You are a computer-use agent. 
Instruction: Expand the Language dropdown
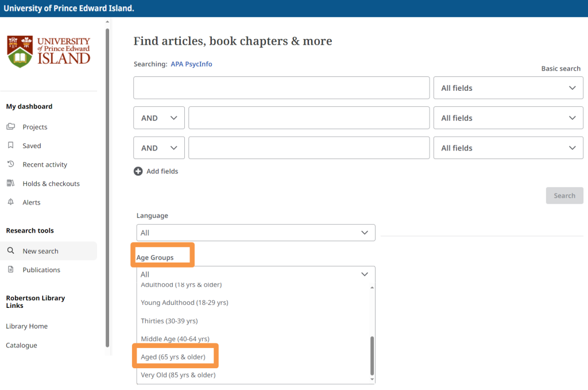coord(256,233)
